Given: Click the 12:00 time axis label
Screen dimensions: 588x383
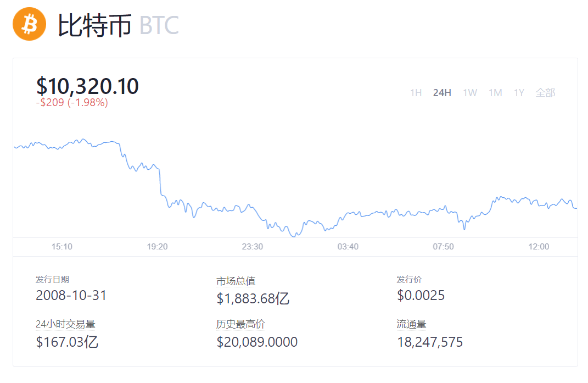Looking at the screenshot, I should pos(539,247).
